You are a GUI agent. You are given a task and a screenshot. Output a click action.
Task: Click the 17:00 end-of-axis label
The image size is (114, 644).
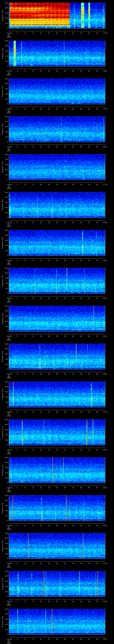(x=105, y=33)
